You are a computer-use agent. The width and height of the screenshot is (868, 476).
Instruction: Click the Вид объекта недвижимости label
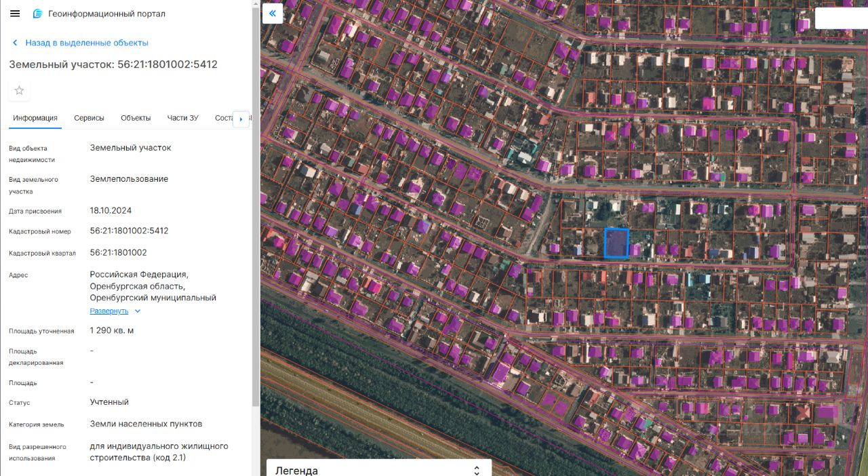[x=32, y=154]
